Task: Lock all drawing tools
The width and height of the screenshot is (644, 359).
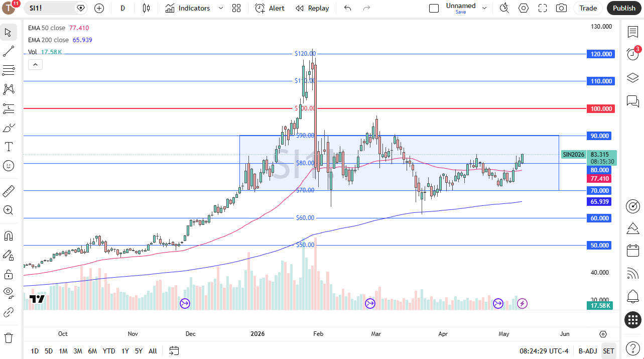Action: pyautogui.click(x=9, y=274)
